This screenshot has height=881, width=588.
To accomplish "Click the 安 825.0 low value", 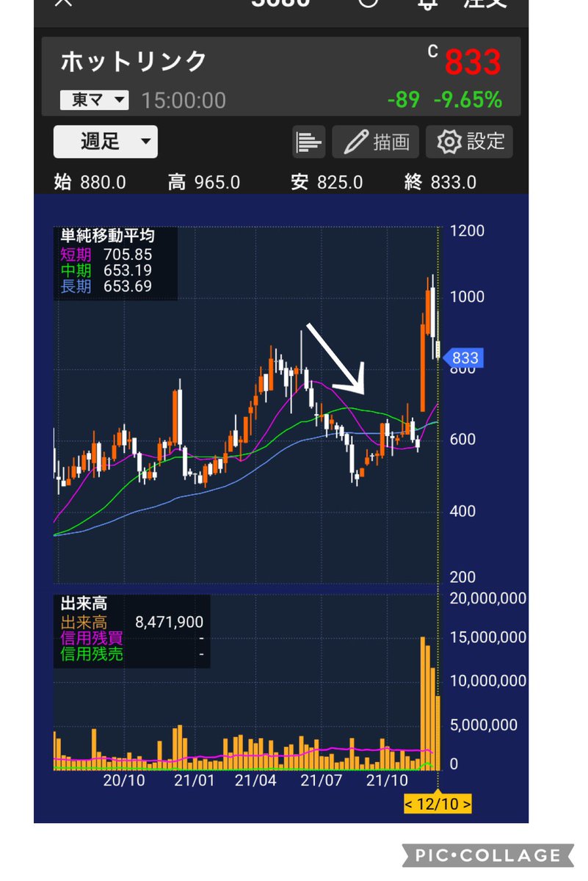I will (326, 182).
